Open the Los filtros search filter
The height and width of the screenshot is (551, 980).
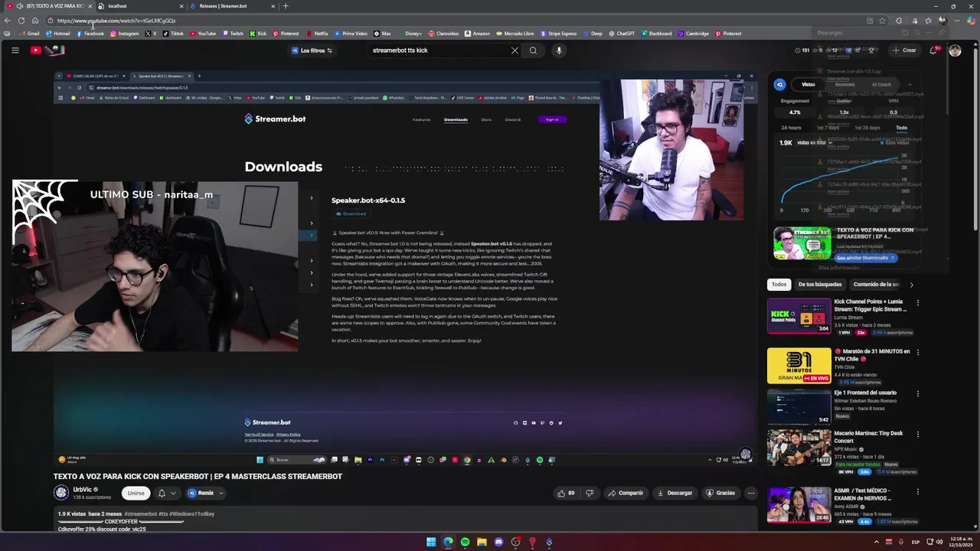pyautogui.click(x=312, y=51)
